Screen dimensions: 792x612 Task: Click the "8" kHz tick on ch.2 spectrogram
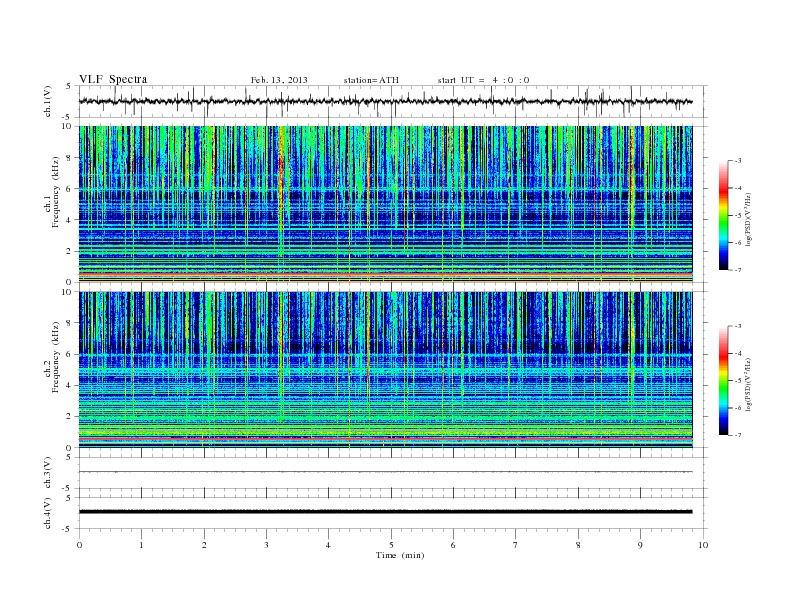69,323
